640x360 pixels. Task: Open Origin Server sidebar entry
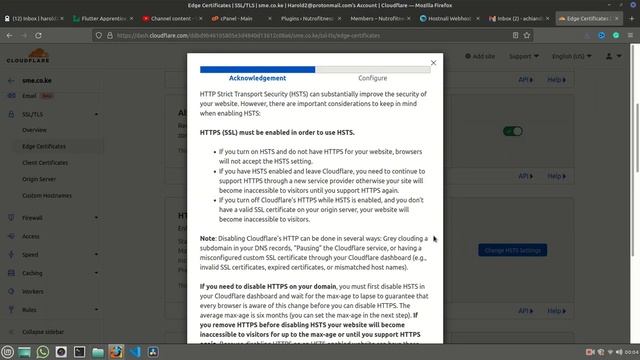pyautogui.click(x=39, y=179)
